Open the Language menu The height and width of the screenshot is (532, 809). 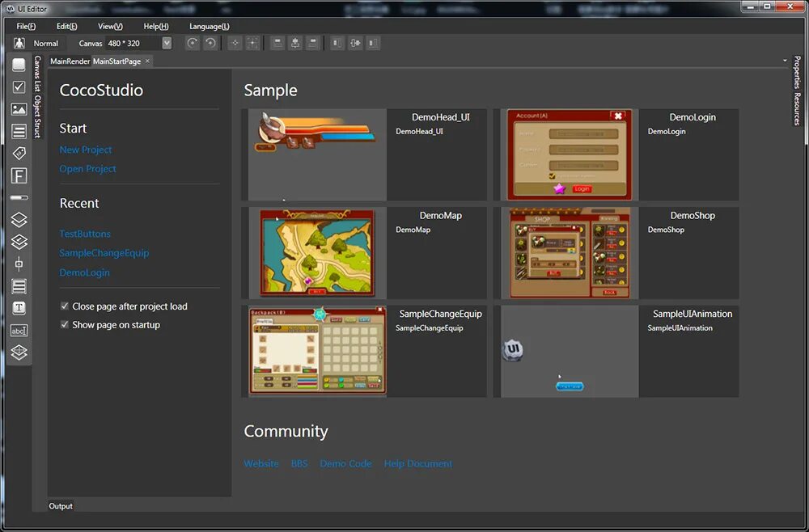coord(209,27)
